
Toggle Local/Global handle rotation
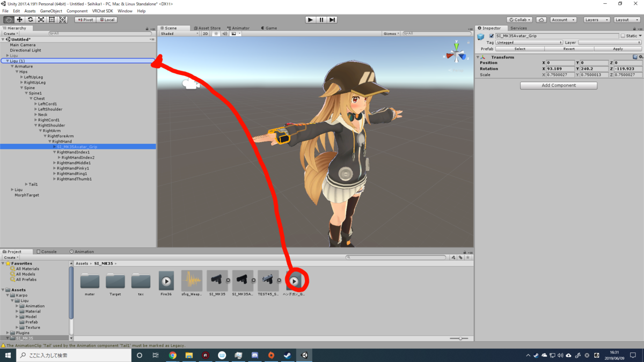click(x=107, y=20)
